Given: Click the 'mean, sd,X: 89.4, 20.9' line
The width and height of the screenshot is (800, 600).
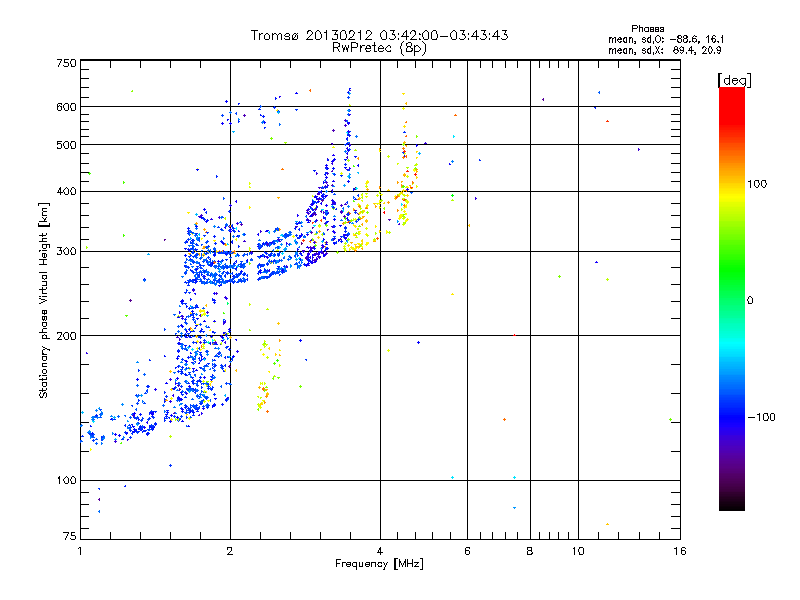Looking at the screenshot, I should tap(664, 50).
